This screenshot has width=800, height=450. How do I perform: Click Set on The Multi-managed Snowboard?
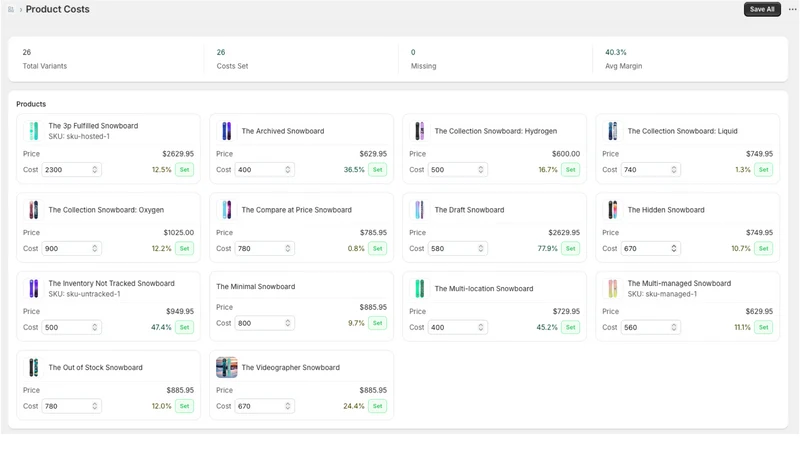[x=763, y=327]
